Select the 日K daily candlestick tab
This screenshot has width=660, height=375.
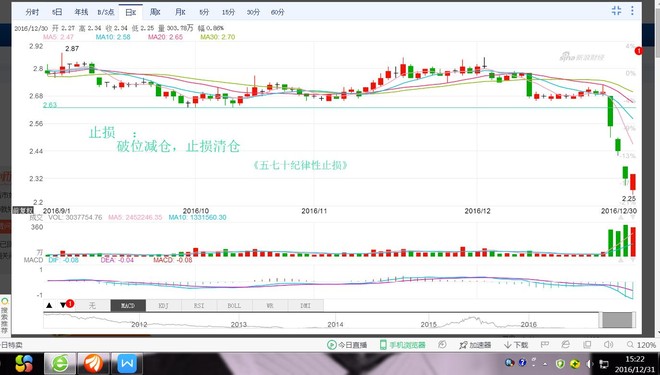130,12
